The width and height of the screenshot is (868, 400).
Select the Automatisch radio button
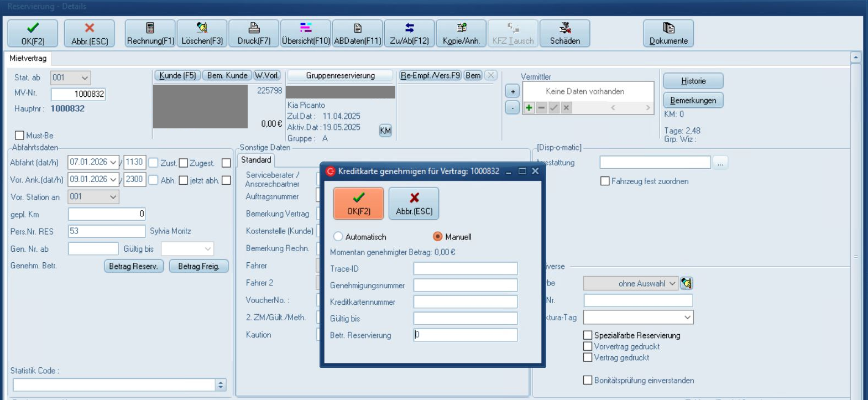coord(338,237)
